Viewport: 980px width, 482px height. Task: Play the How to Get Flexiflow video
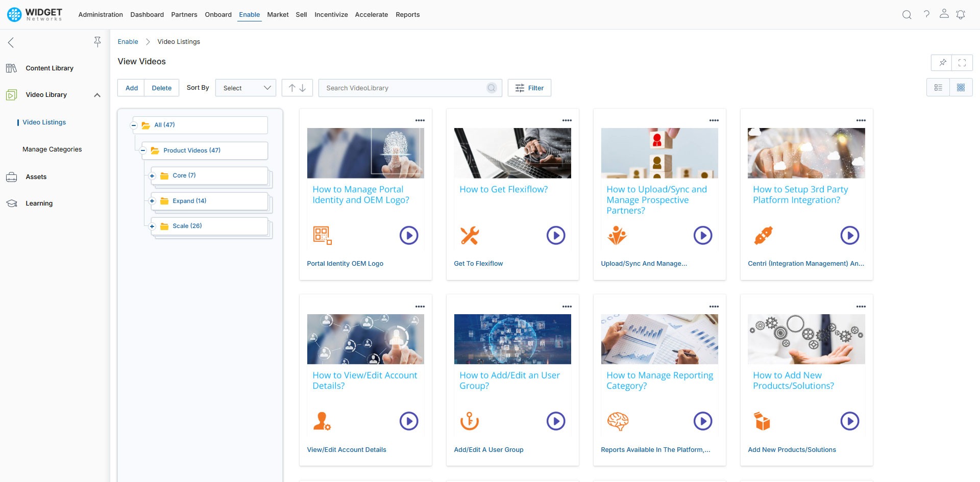(555, 235)
